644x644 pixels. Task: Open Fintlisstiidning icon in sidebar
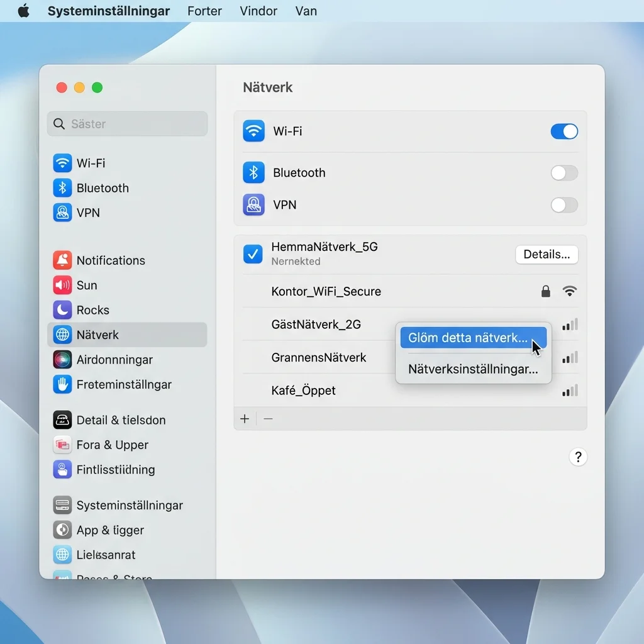point(62,469)
